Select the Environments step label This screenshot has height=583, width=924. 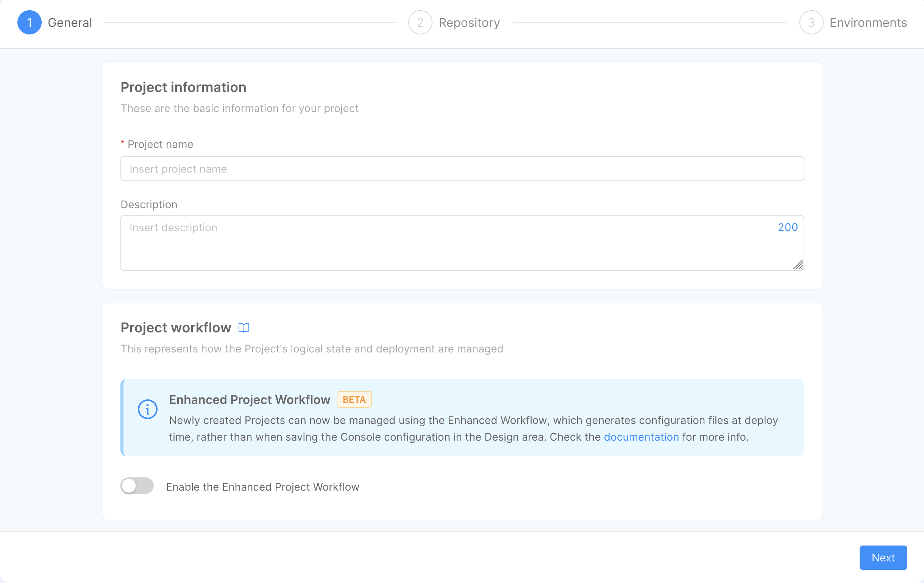coord(868,23)
